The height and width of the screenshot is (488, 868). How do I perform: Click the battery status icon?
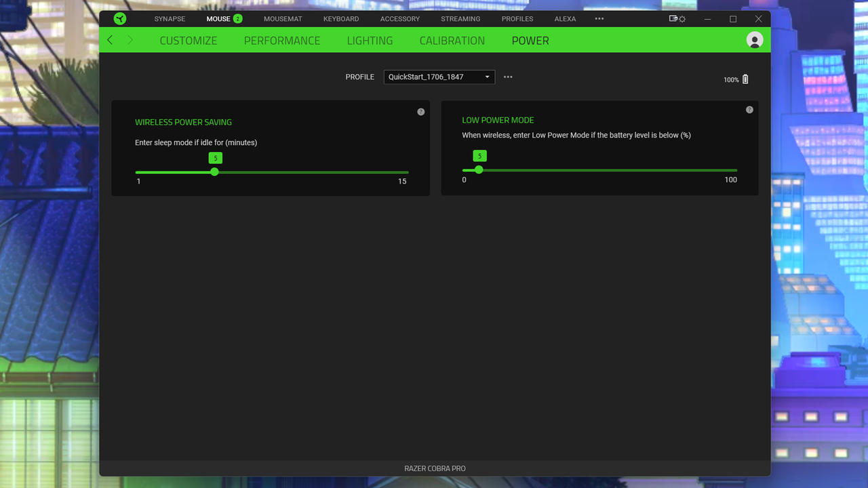[x=745, y=79]
